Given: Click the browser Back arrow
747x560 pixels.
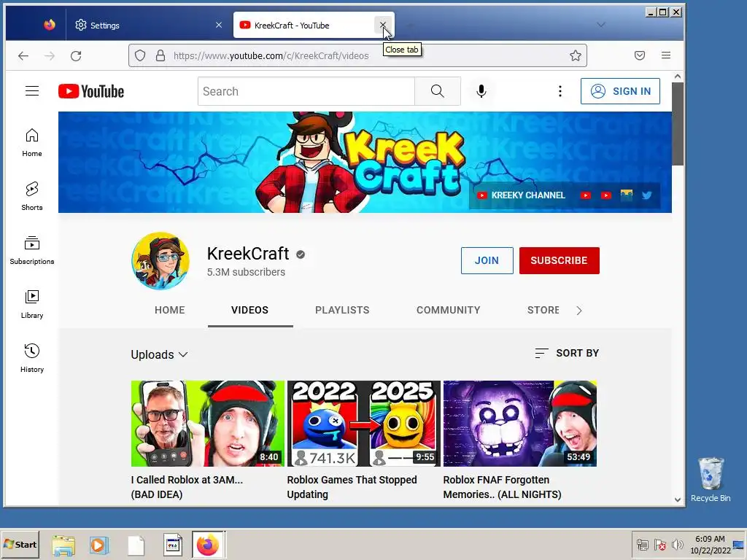Looking at the screenshot, I should 23,55.
